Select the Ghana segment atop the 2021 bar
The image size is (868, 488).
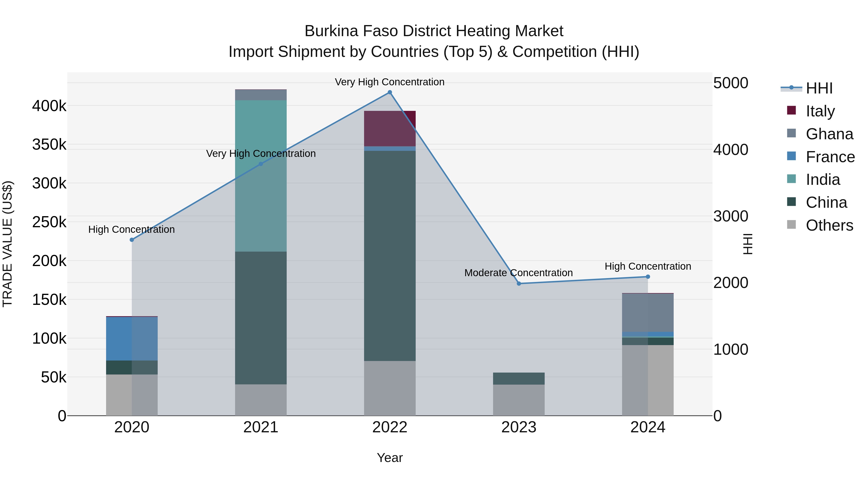click(261, 95)
